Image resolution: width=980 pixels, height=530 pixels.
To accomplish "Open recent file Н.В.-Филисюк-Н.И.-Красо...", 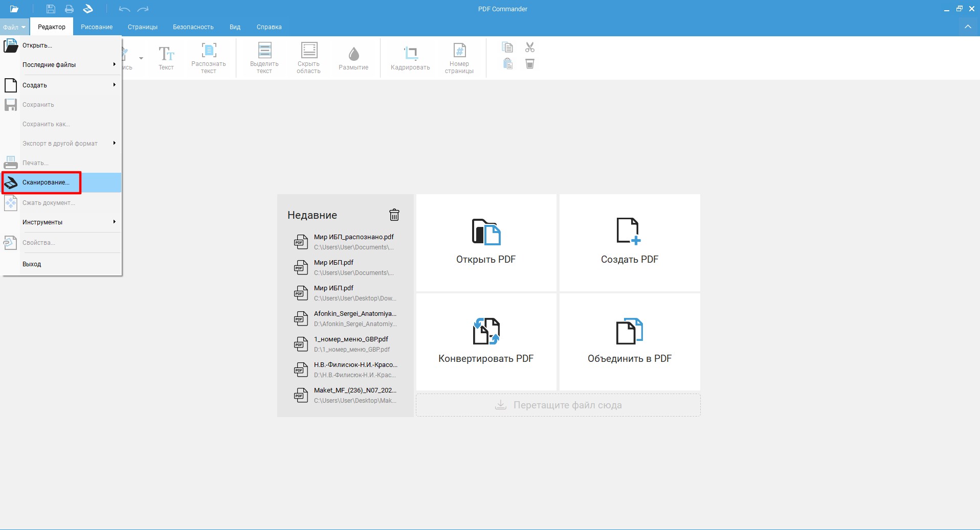I will point(345,370).
